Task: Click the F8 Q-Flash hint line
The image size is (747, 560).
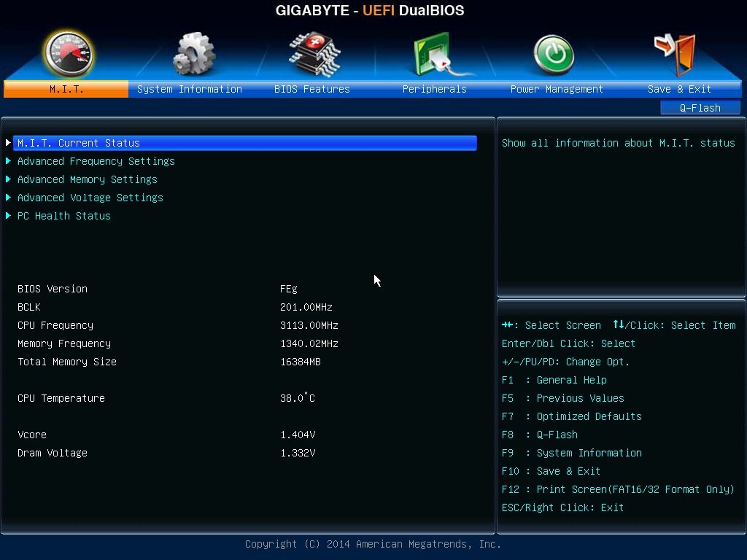Action: click(x=540, y=435)
